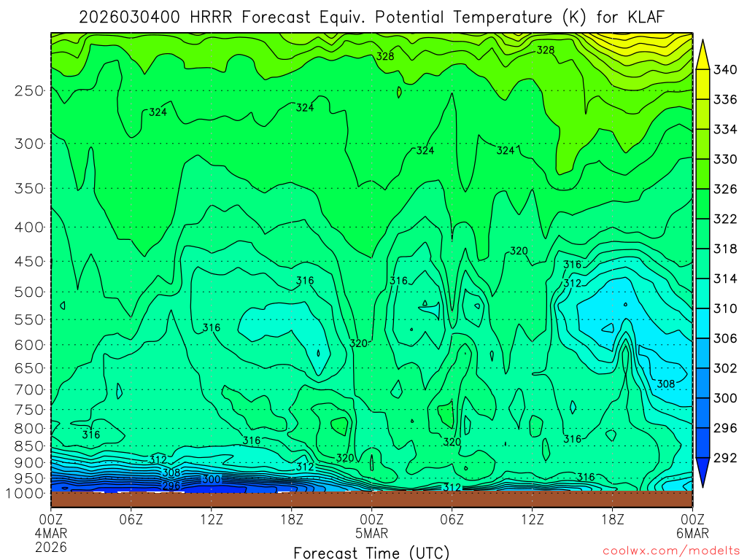Click the 350 pressure level label
This screenshot has width=747, height=560.
coord(28,189)
